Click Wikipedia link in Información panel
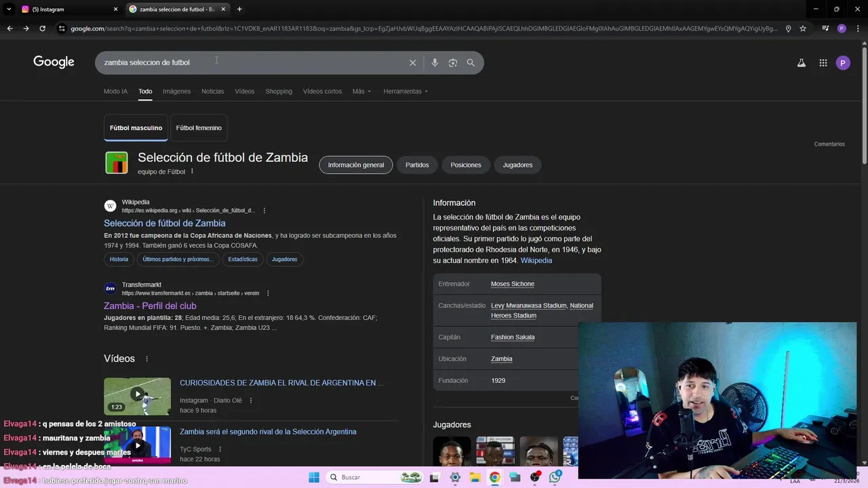The image size is (868, 488). (x=536, y=260)
